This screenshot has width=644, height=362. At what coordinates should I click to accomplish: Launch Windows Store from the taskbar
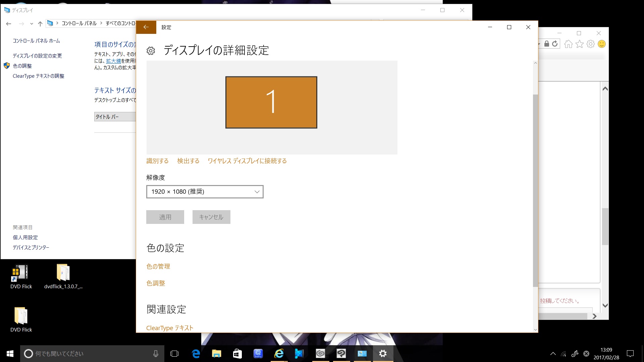tap(237, 353)
